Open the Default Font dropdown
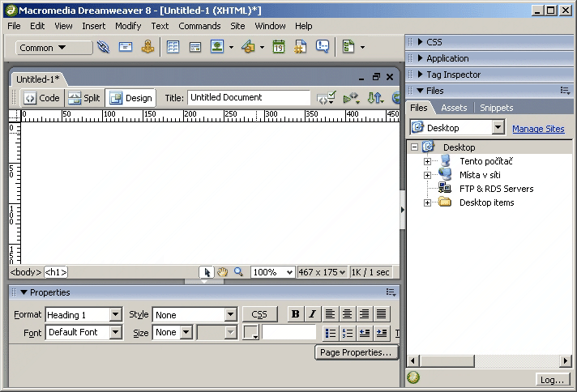577x392 pixels. [116, 332]
